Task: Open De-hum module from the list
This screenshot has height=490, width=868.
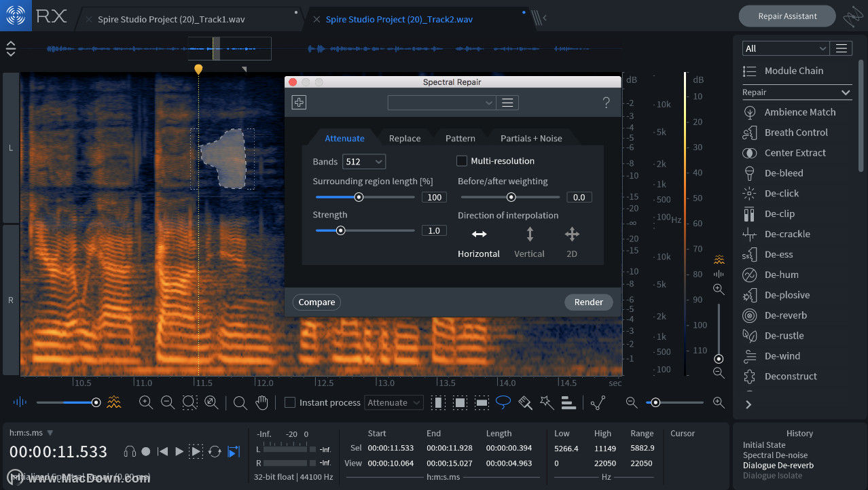Action: click(x=781, y=275)
